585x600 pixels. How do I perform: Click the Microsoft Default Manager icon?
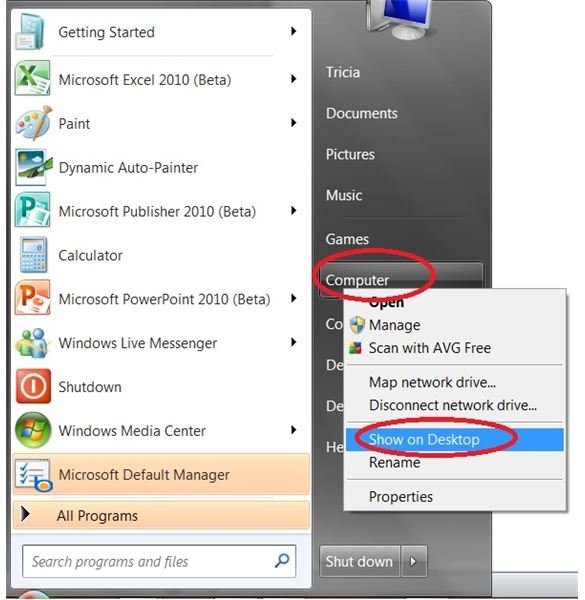[x=33, y=475]
